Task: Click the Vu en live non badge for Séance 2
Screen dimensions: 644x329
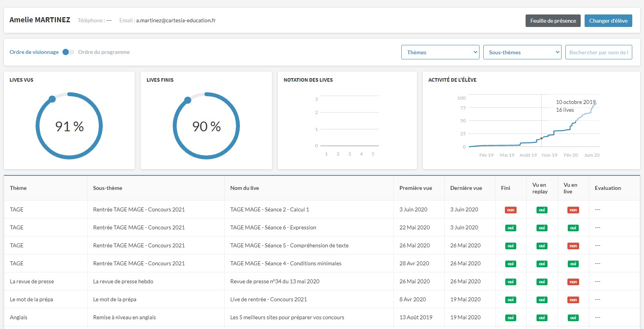Action: (x=573, y=210)
